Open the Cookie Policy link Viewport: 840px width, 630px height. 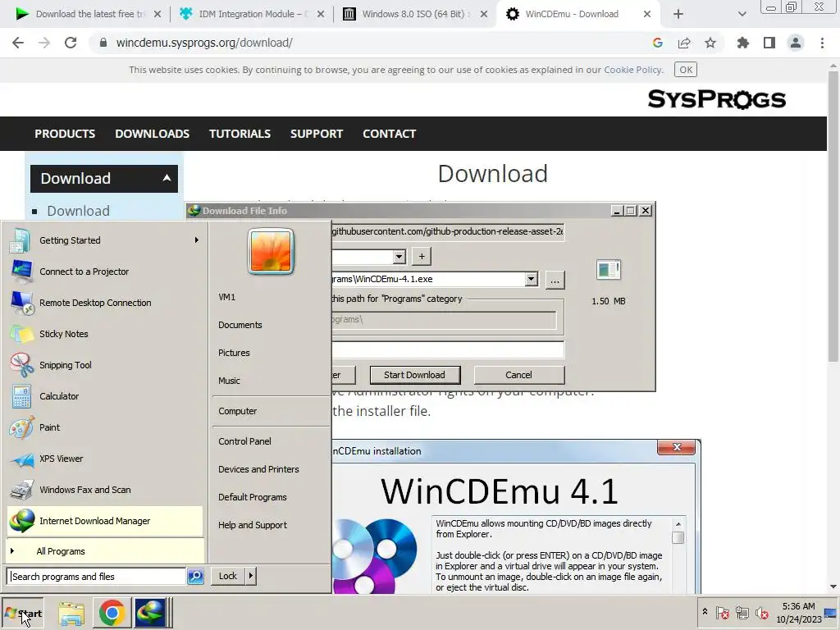click(632, 70)
